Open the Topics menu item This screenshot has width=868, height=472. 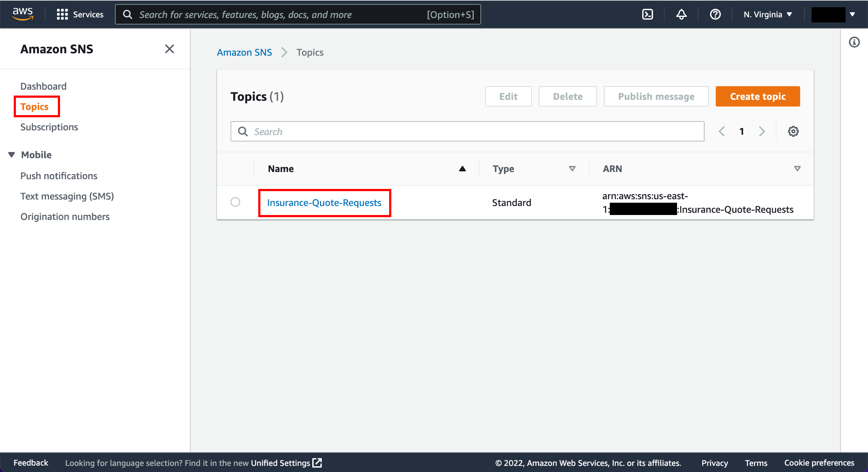pos(34,106)
